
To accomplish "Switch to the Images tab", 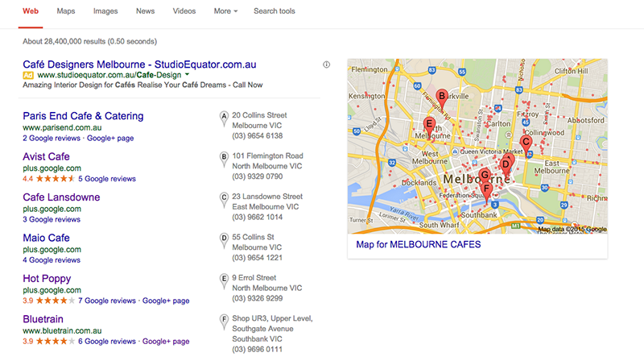I will tap(105, 11).
